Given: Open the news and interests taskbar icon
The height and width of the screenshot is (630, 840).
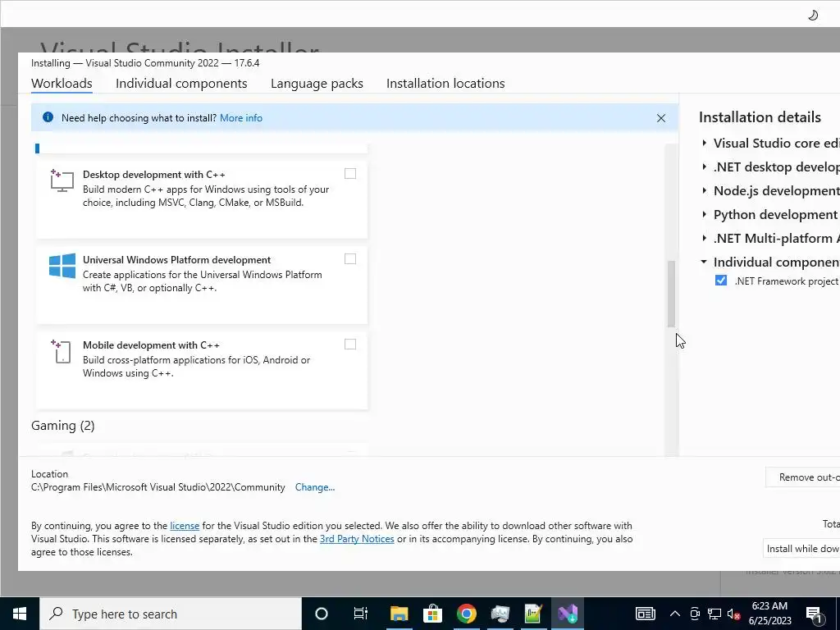Looking at the screenshot, I should coord(645,614).
